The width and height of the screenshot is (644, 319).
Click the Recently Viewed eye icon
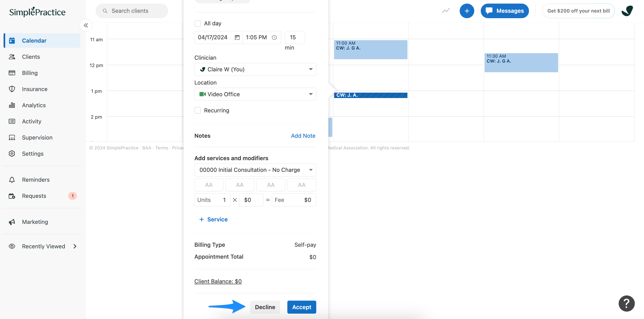pos(12,246)
